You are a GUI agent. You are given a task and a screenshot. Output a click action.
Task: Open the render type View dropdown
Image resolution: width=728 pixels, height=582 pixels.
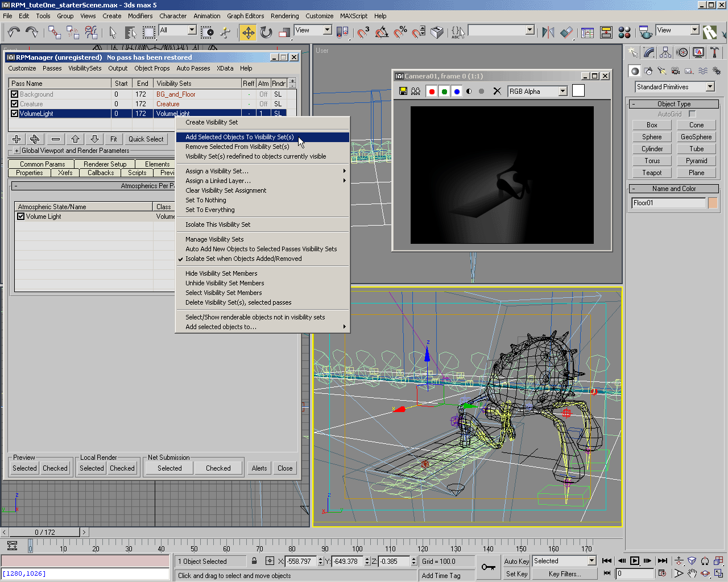click(677, 30)
